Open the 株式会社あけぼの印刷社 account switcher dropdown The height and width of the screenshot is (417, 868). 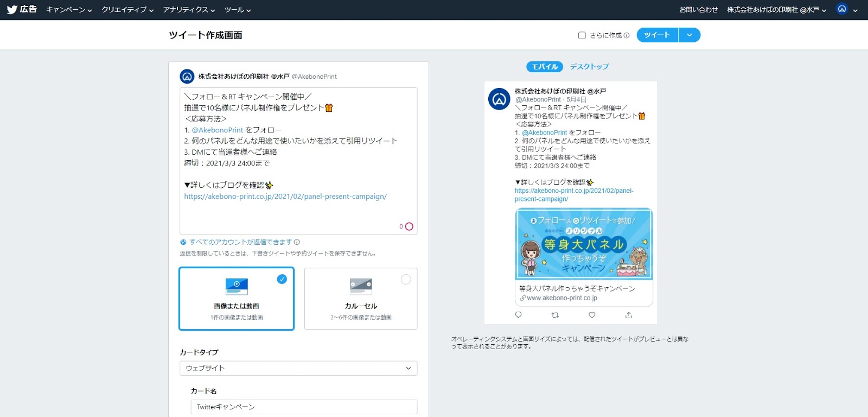click(x=776, y=10)
